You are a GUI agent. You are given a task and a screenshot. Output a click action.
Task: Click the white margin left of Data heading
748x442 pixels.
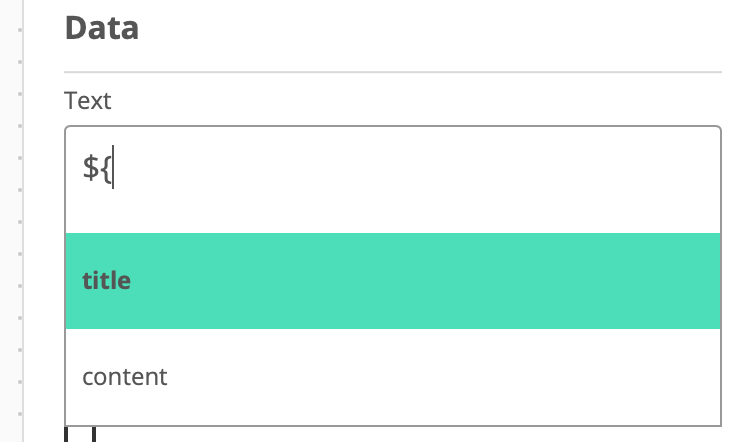coord(44,28)
